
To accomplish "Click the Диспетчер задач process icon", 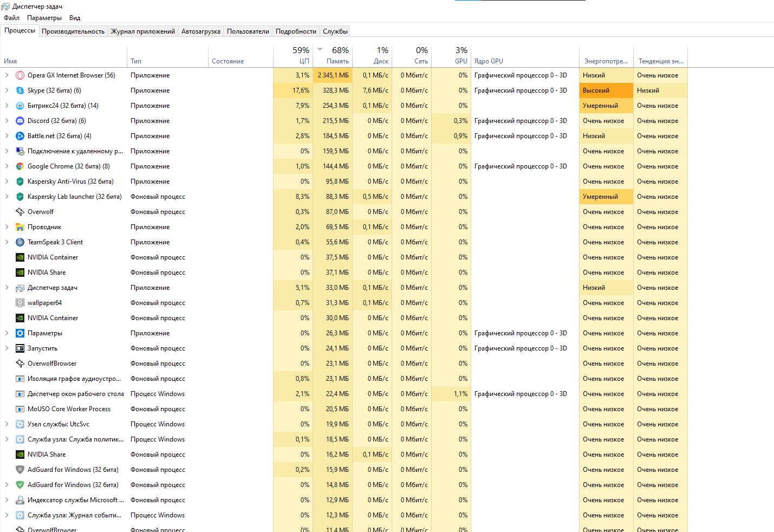I will click(20, 288).
